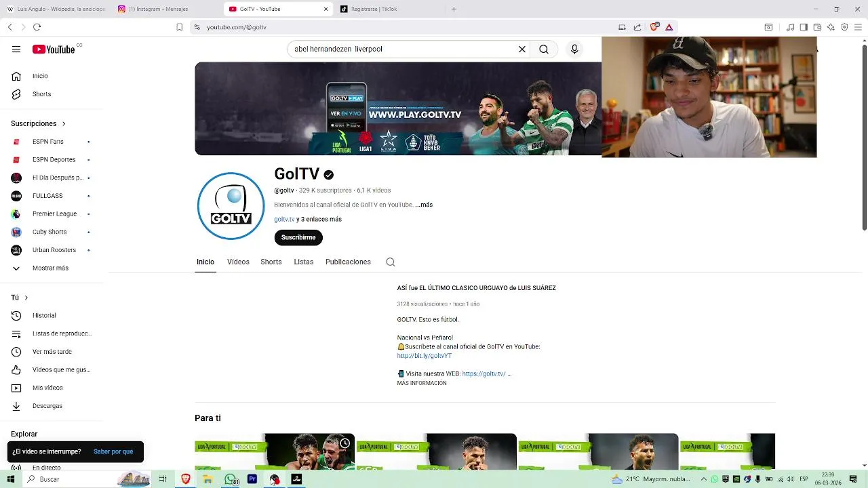The image size is (868, 488).
Task: Switch to the Inicio channel tab
Action: click(205, 262)
